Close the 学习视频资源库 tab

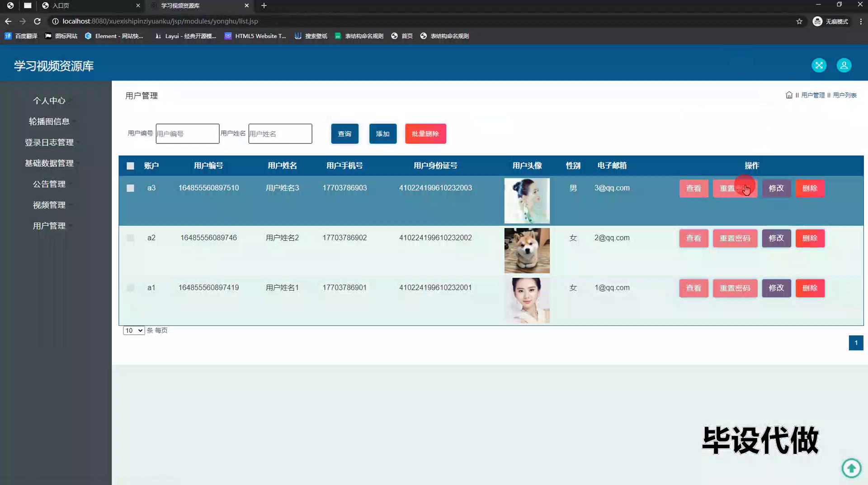(x=246, y=5)
